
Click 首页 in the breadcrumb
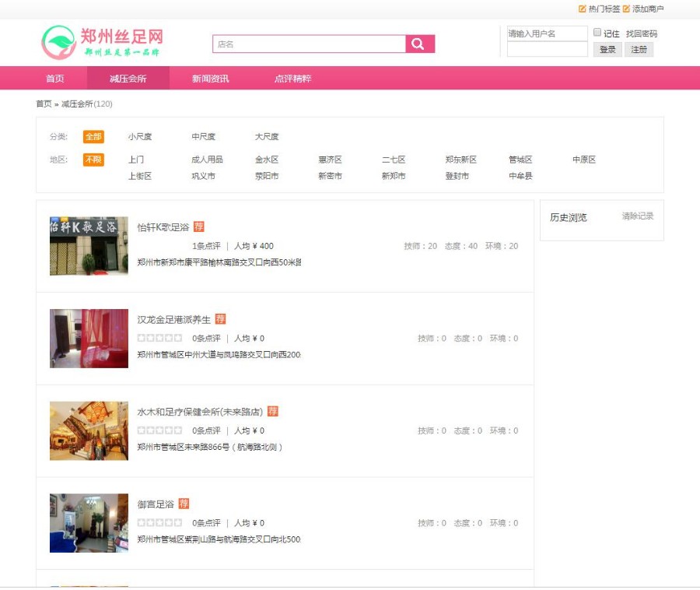44,104
